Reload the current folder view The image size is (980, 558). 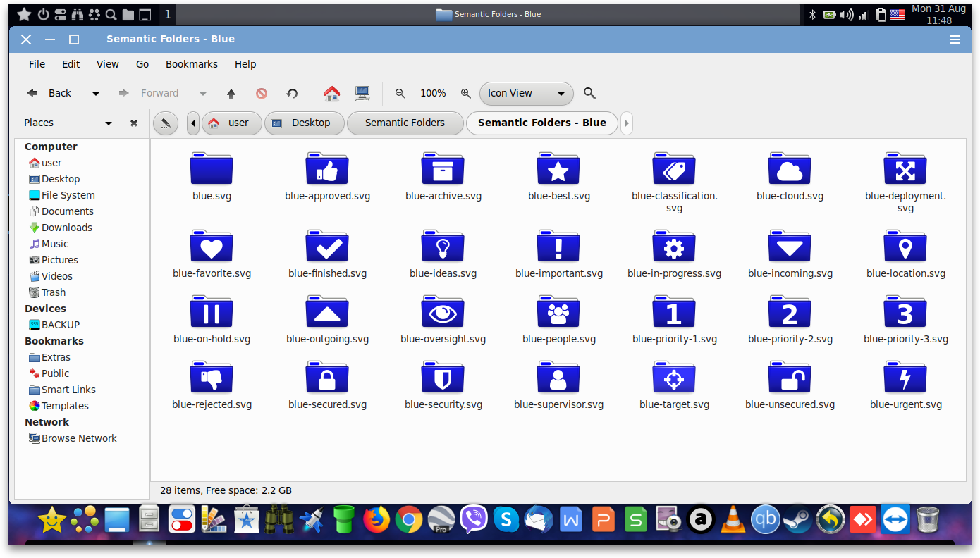292,93
